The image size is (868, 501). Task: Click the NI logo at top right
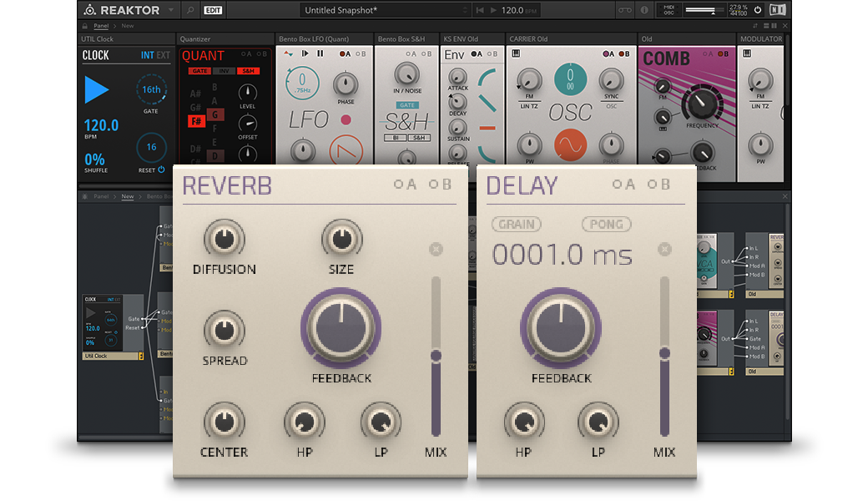(x=777, y=9)
